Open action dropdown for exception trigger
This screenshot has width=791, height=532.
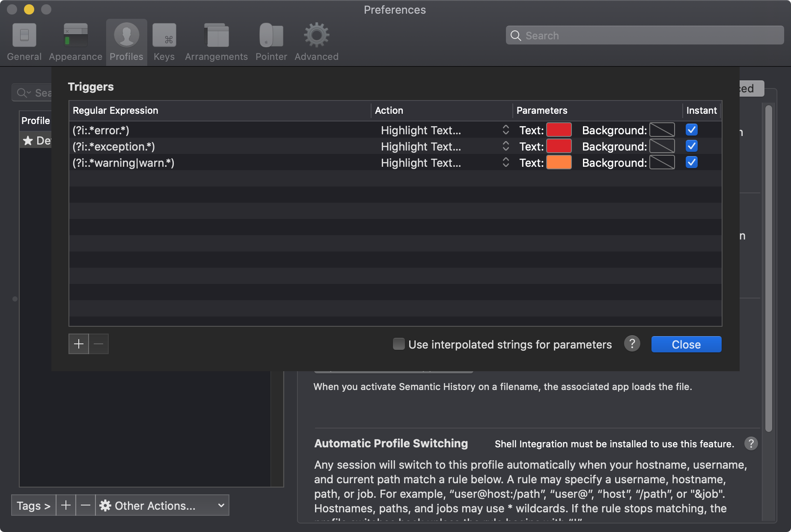[443, 146]
